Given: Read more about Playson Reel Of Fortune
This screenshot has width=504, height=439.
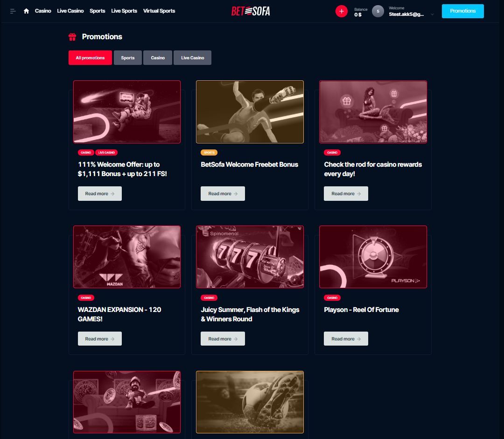Looking at the screenshot, I should pos(346,339).
